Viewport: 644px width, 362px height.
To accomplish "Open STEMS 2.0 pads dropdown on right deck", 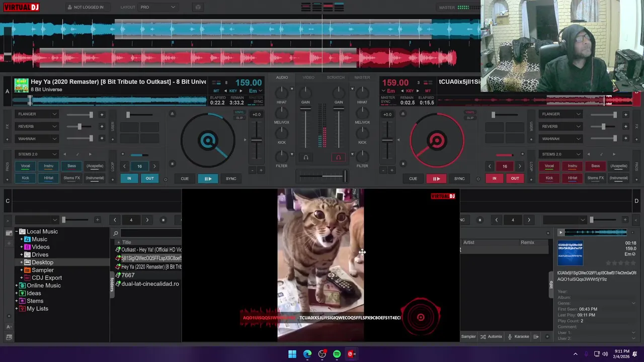I will [x=560, y=154].
